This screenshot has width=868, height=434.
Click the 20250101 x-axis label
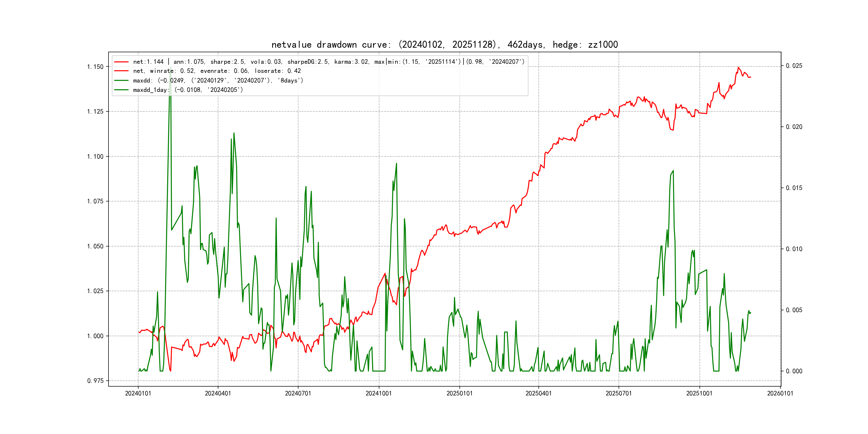click(x=460, y=393)
